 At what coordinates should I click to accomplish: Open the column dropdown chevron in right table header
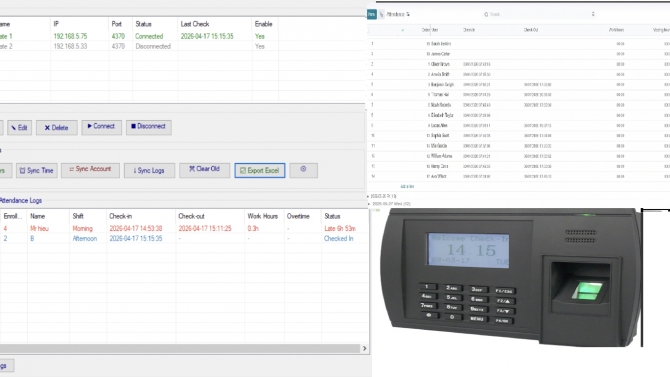click(x=403, y=30)
